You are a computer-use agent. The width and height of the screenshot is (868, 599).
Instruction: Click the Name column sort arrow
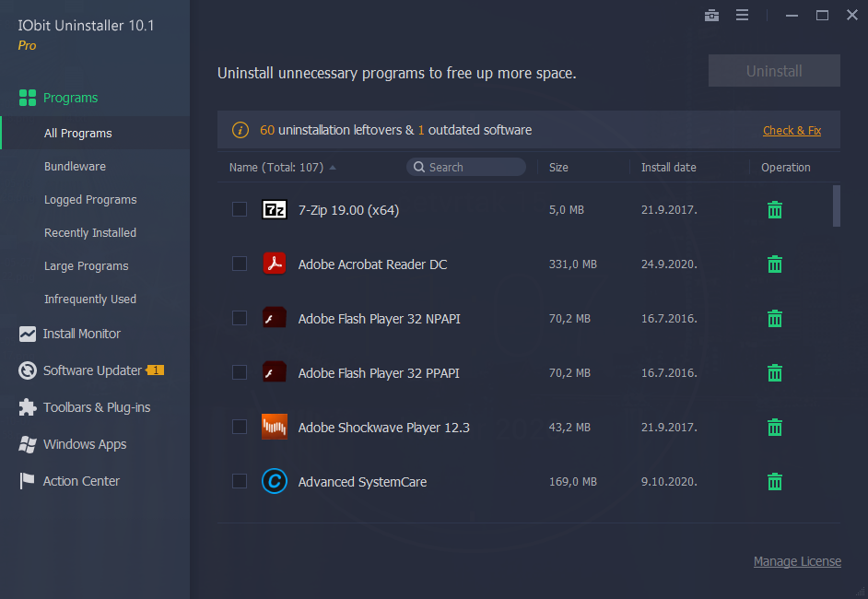332,167
